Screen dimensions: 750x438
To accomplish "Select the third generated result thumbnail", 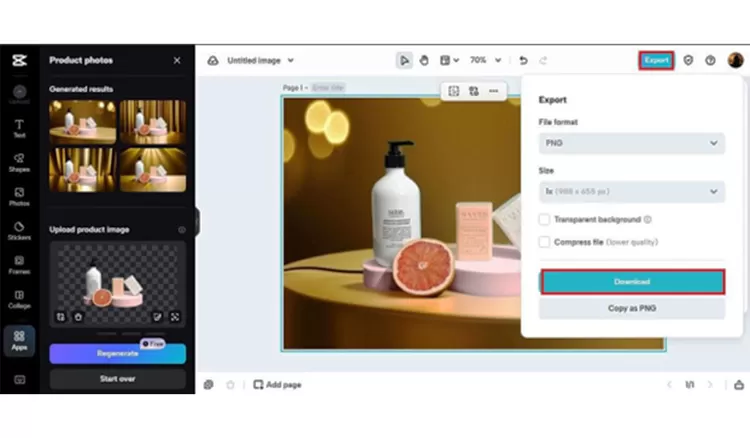I will 82,170.
